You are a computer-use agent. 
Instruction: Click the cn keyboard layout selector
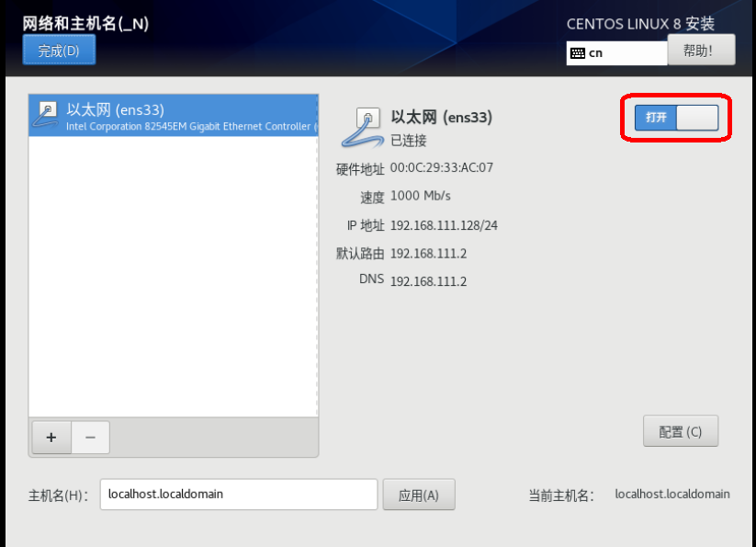click(x=616, y=53)
